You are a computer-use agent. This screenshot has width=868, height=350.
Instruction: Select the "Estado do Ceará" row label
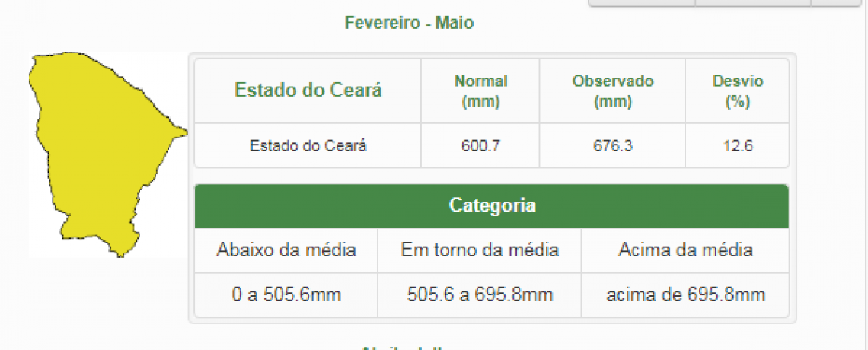click(x=308, y=145)
